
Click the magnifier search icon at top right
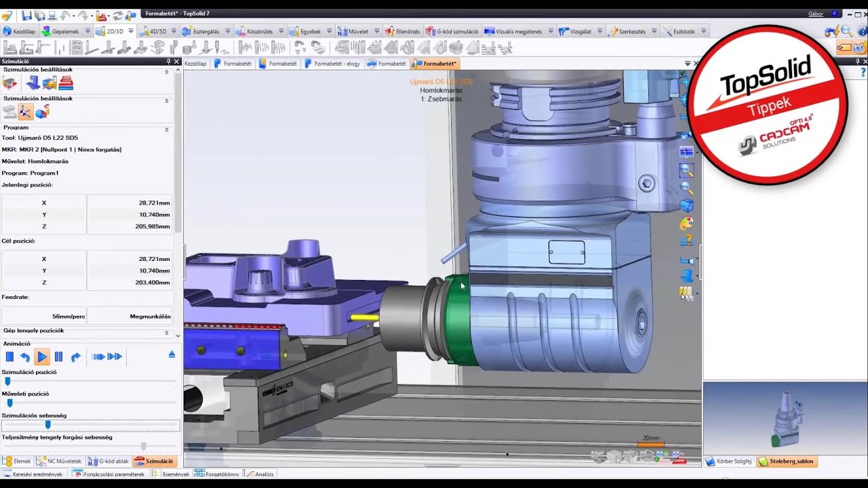[x=846, y=31]
